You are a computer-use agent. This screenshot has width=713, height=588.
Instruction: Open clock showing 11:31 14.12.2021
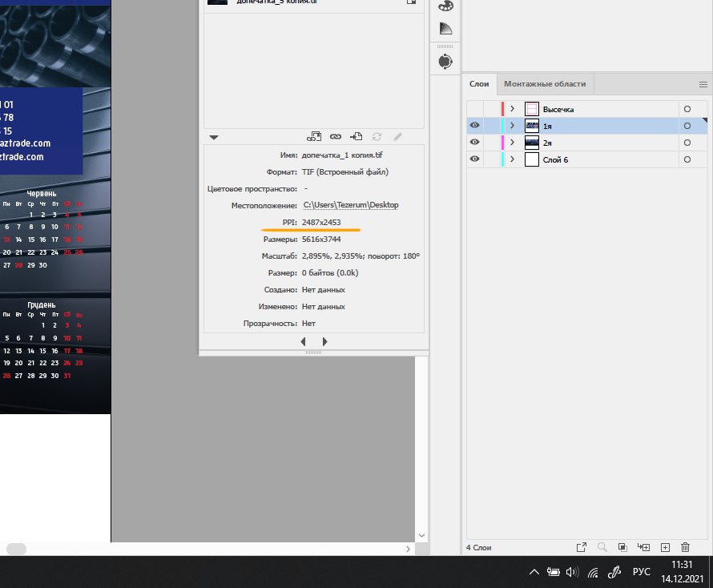[682, 572]
